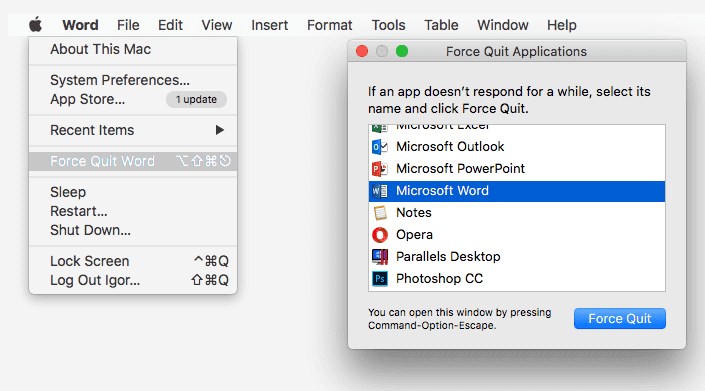Open the File menu
Image resolution: width=705 pixels, height=391 pixels.
tap(128, 25)
